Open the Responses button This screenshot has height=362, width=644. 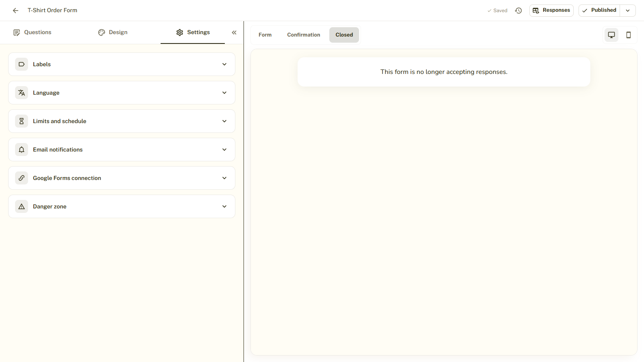[551, 11]
